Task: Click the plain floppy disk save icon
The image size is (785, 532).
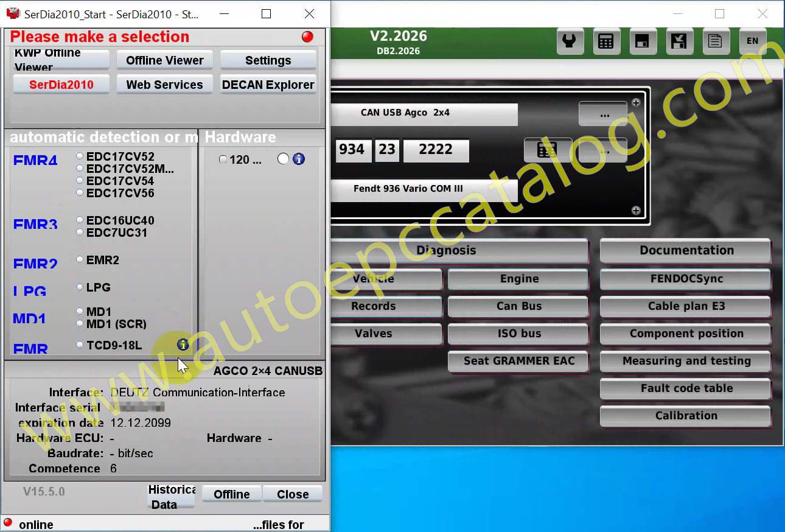Action: pyautogui.click(x=643, y=41)
